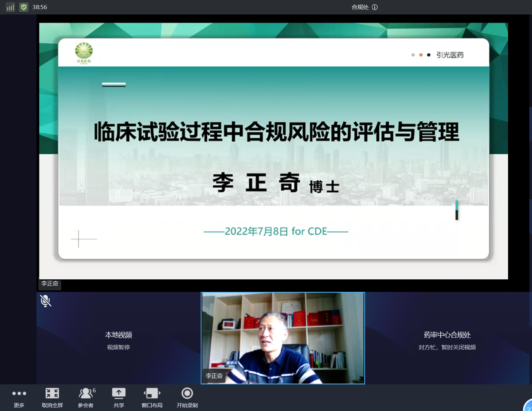Image resolution: width=532 pixels, height=411 pixels.
Task: Open the 更多 (More) options menu
Action: tap(19, 397)
